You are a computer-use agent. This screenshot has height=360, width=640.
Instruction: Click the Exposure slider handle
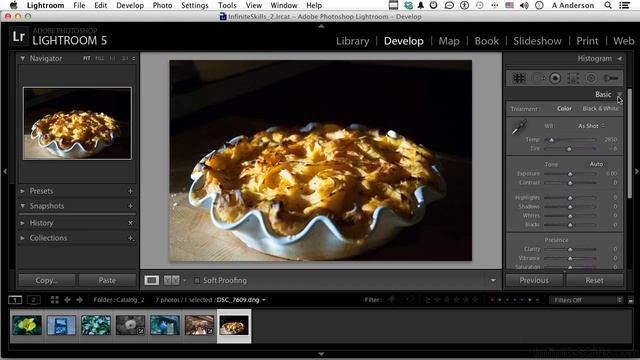tap(570, 174)
